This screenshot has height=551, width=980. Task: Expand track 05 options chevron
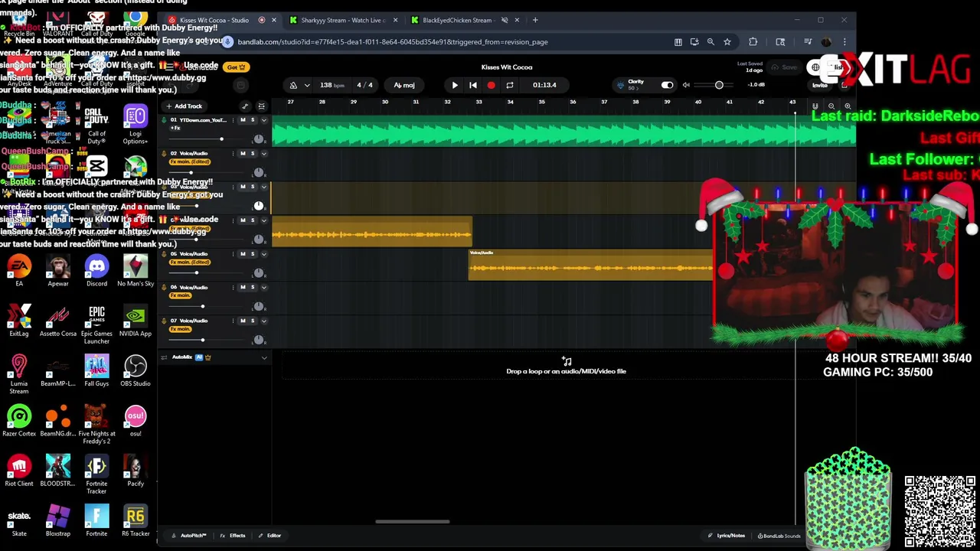(264, 253)
